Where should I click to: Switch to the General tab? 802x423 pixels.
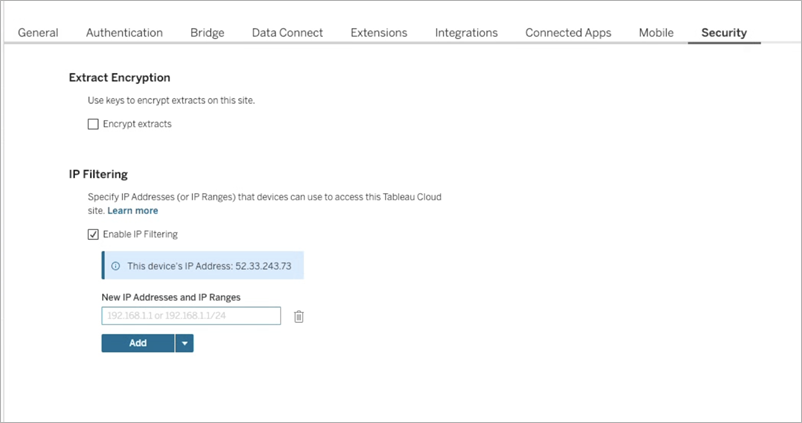click(38, 33)
